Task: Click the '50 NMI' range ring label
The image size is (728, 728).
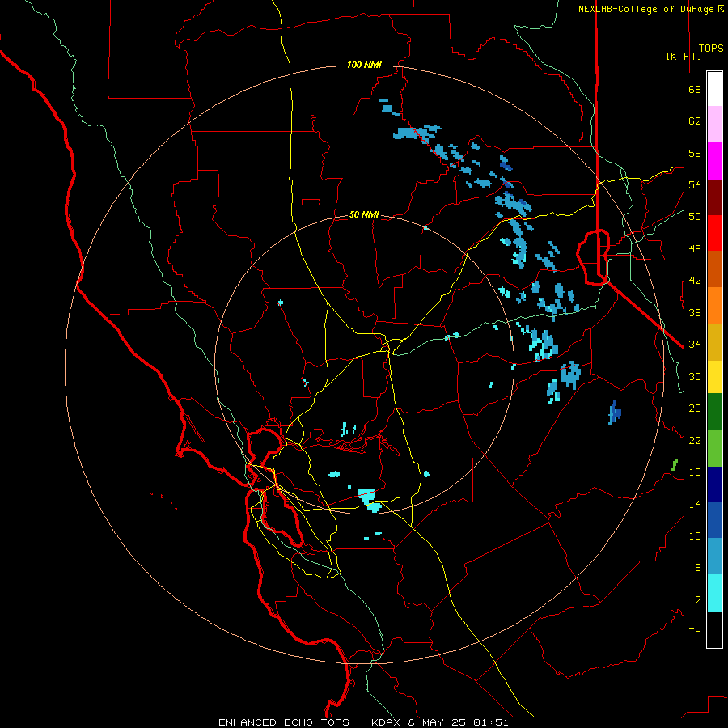Action: coord(364,214)
